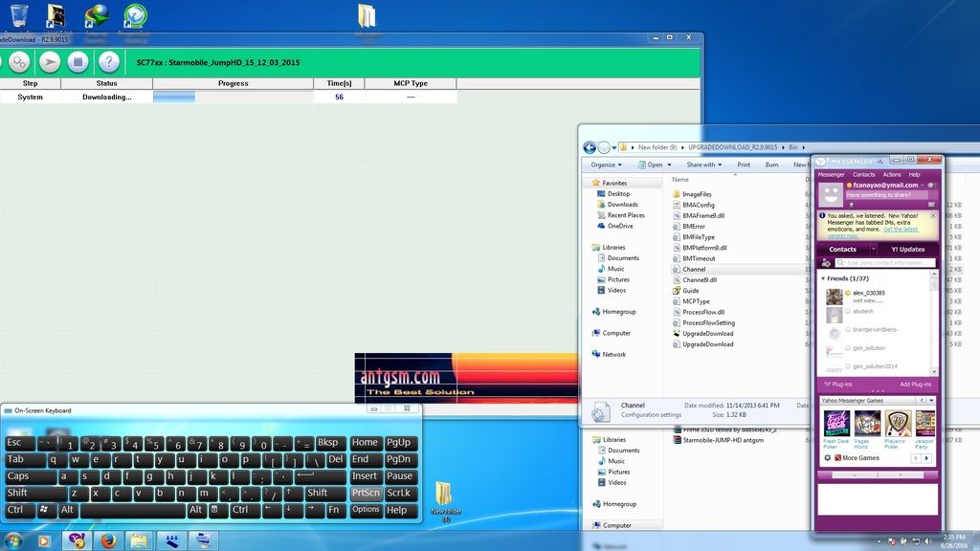
Task: Open the Share with dropdown menu
Action: coord(704,165)
